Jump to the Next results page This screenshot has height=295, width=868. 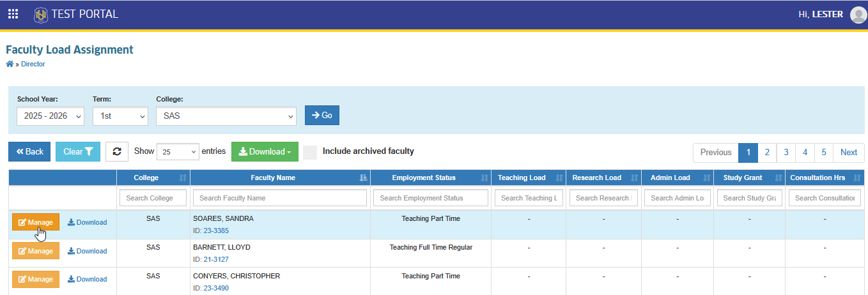coord(849,152)
